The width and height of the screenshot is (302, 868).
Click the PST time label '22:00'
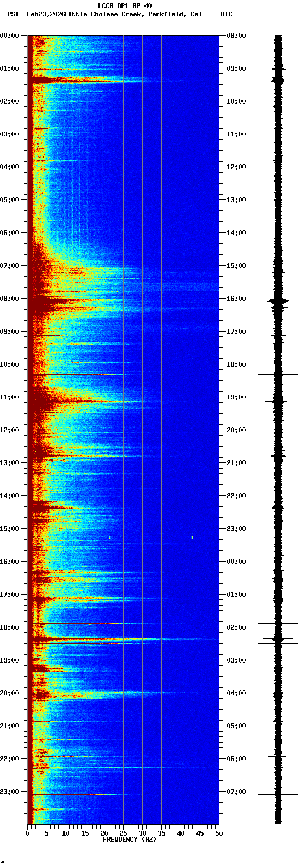[x=9, y=759]
